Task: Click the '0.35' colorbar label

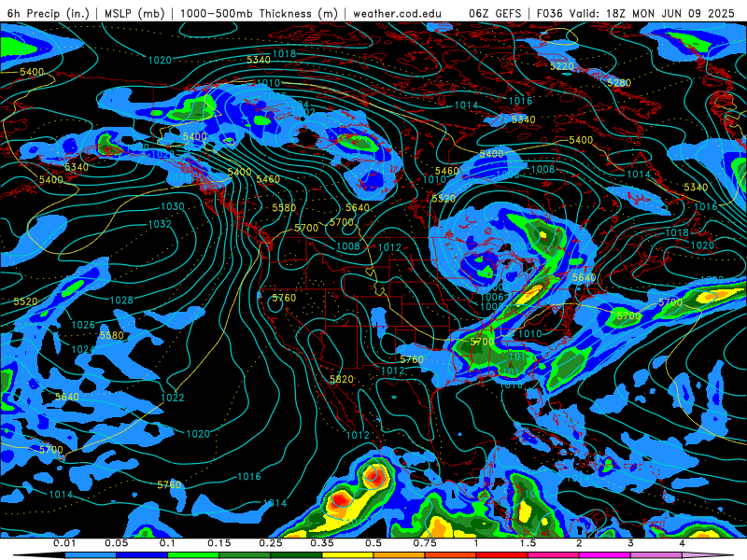Action: point(322,543)
